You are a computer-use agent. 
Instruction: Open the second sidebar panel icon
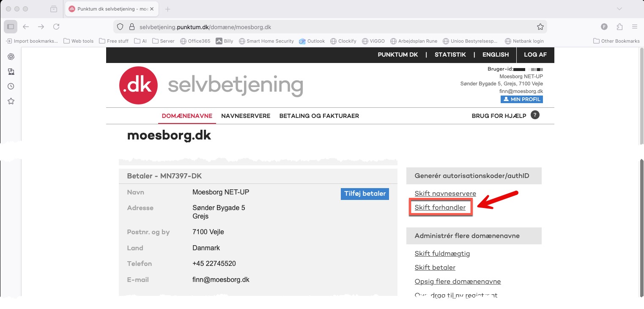(x=11, y=71)
